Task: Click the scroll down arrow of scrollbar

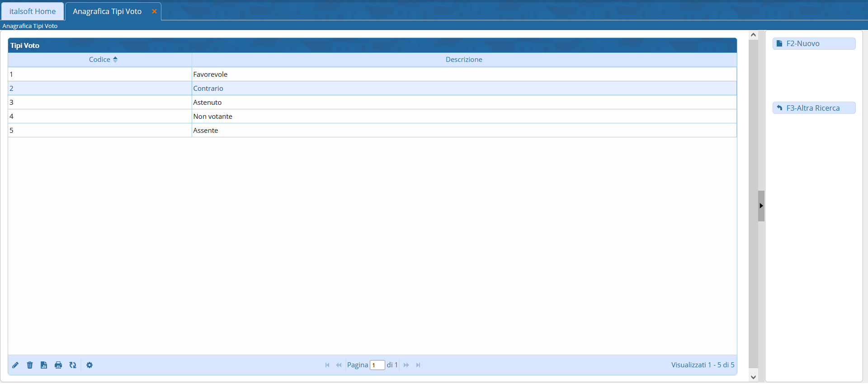Action: tap(753, 377)
